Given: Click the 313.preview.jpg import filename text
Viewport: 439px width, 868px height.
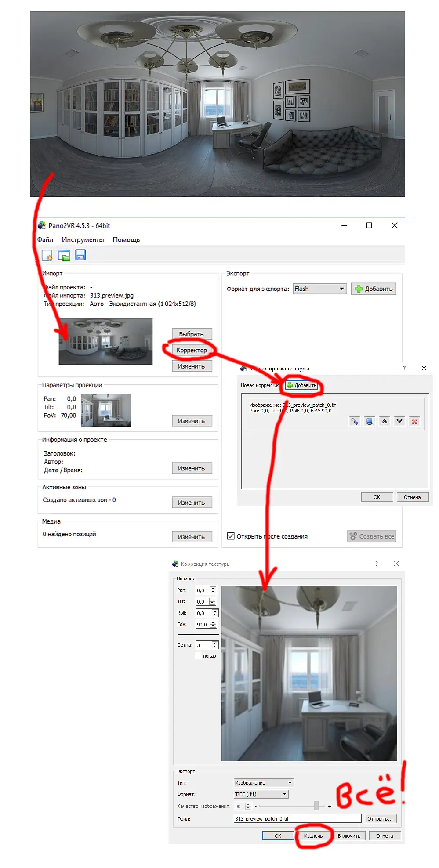Looking at the screenshot, I should 112,296.
